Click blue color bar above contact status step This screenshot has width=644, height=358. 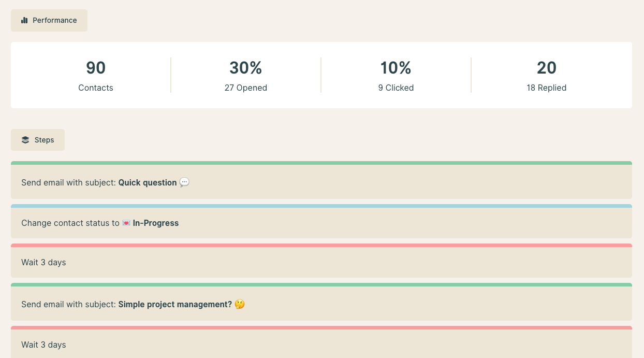321,206
